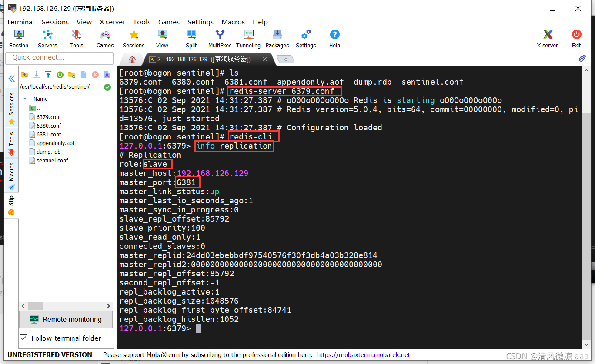Screen dimensions: 595x364
Task: Open the Tools toolbar icon
Action: click(x=76, y=39)
